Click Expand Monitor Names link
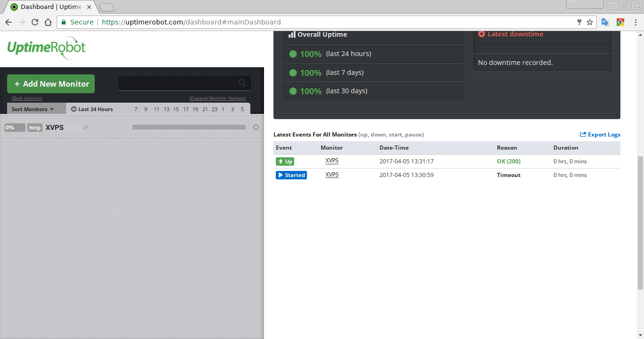This screenshot has height=339, width=644. tap(217, 98)
